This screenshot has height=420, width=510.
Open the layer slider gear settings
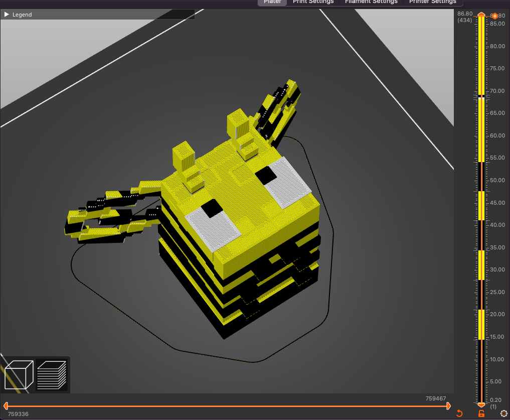click(504, 413)
